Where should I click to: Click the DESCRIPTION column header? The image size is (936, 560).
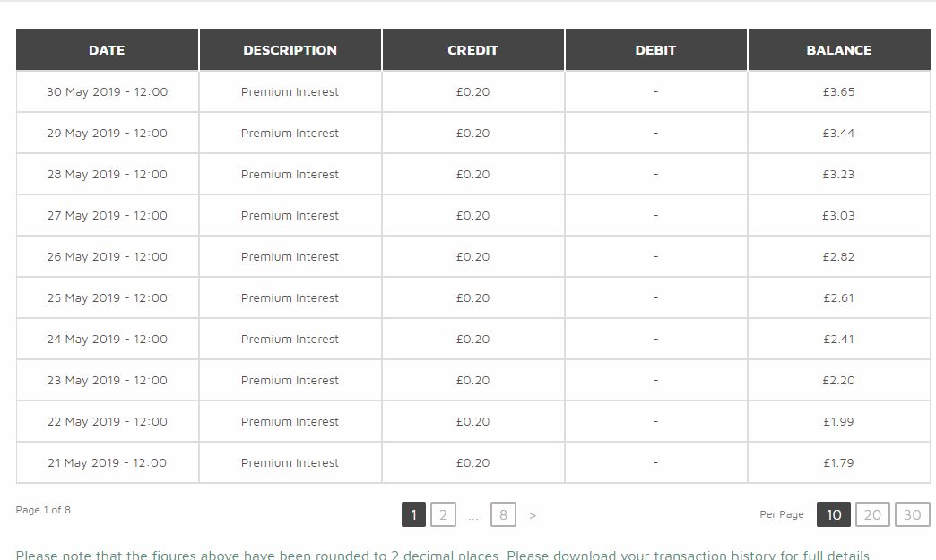(x=290, y=50)
